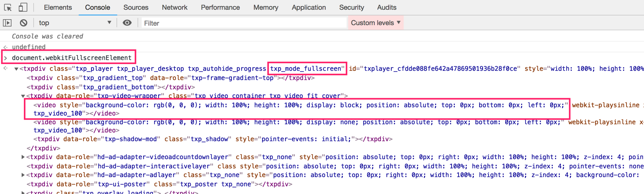This screenshot has height=194, width=644.
Task: Click the document.webkitFullscreenElement command text
Action: pos(72,58)
